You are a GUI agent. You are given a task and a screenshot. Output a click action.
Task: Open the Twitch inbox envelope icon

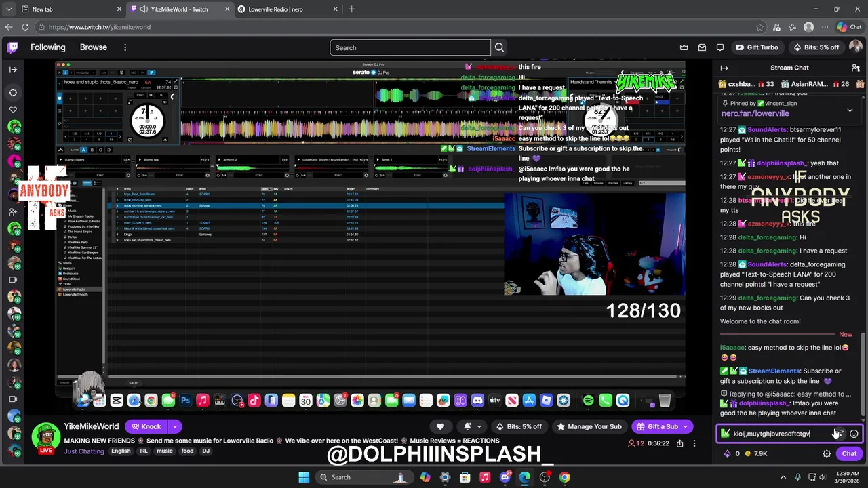(702, 47)
